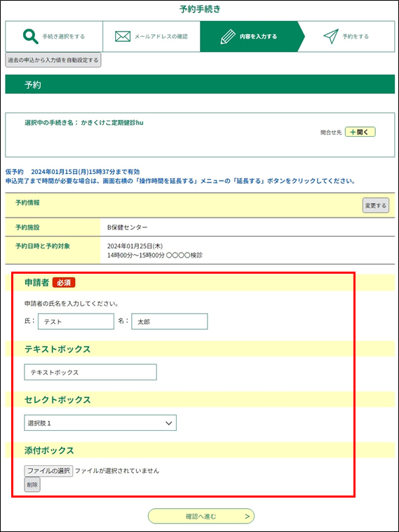Viewport: 399px width, 532px height.
Task: Click the ファイルの選択 file chooser button
Action: pyautogui.click(x=48, y=471)
